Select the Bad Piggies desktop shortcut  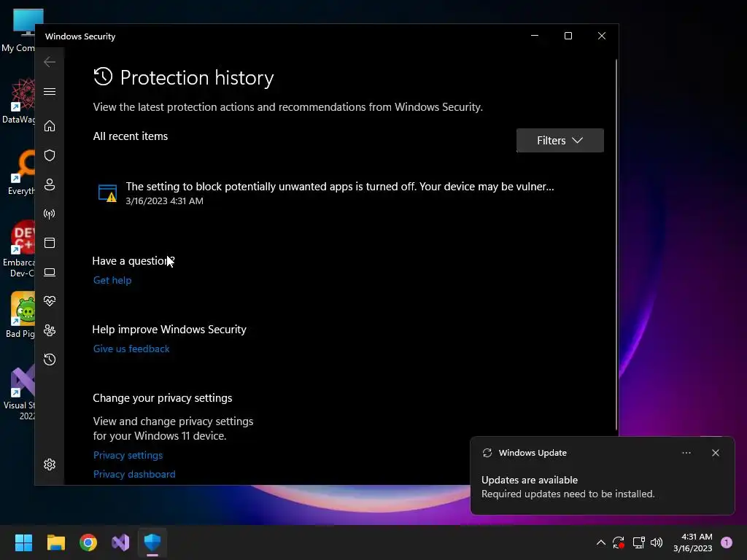(x=19, y=315)
